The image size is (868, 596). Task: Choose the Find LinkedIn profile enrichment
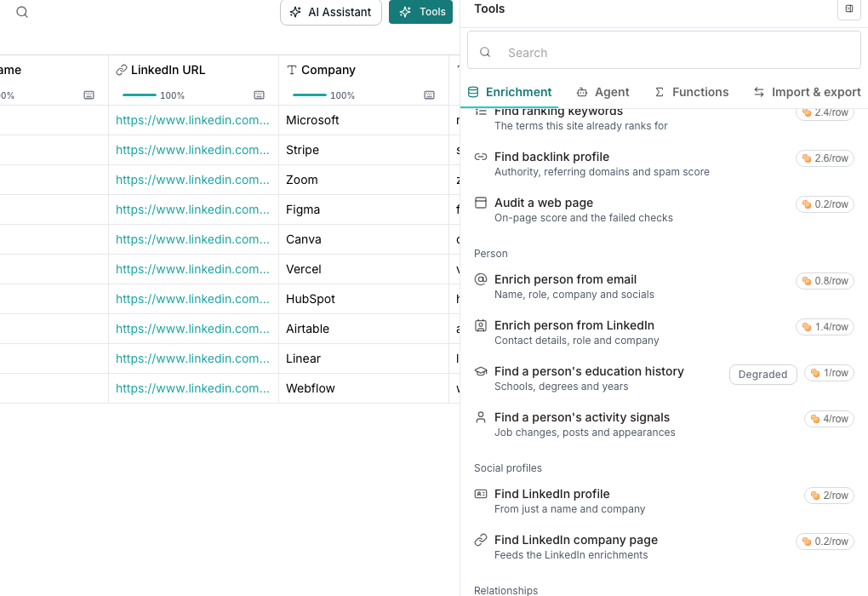[664, 501]
